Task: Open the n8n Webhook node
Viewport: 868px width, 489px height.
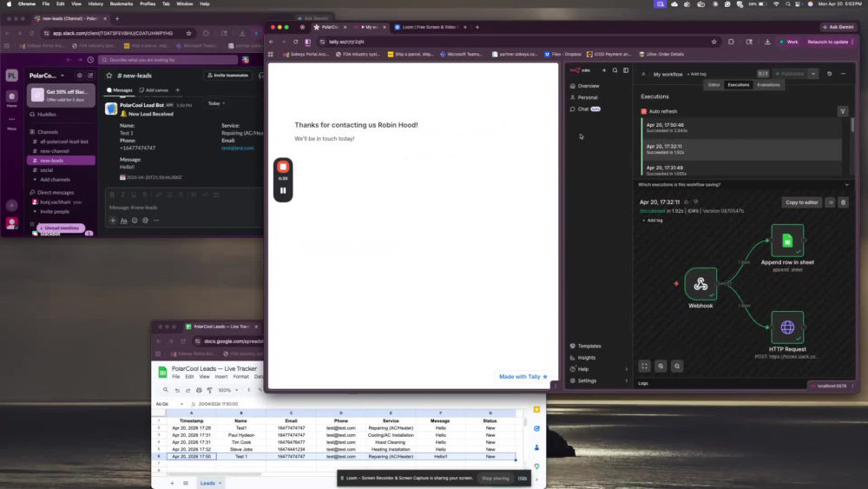Action: click(x=700, y=284)
